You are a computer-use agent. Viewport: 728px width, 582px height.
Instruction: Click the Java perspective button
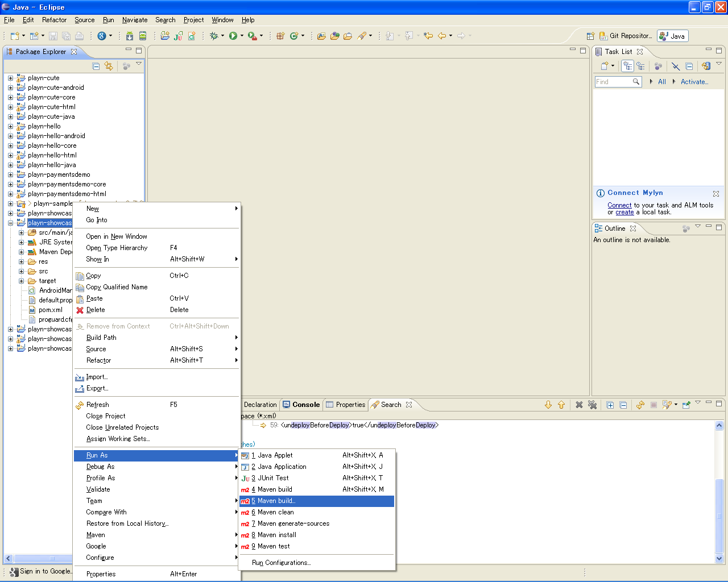[x=673, y=36]
